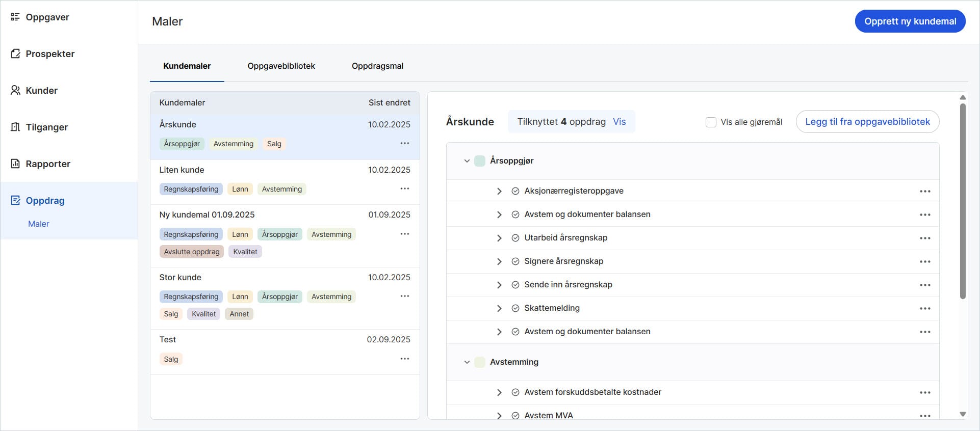Open more options for Test template
980x431 pixels.
404,359
